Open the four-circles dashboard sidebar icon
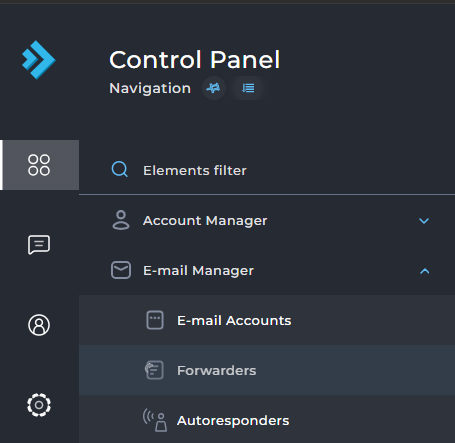This screenshot has width=455, height=443. coord(39,165)
